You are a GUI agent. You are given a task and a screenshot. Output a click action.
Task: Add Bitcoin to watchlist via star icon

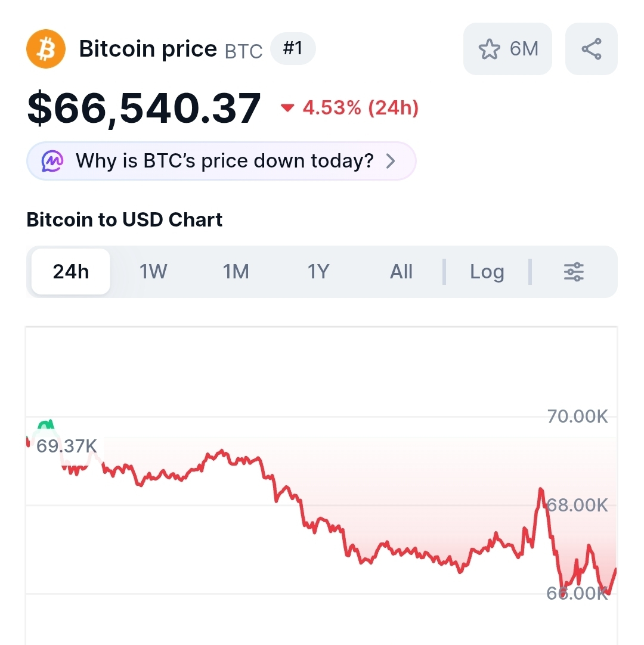click(490, 49)
